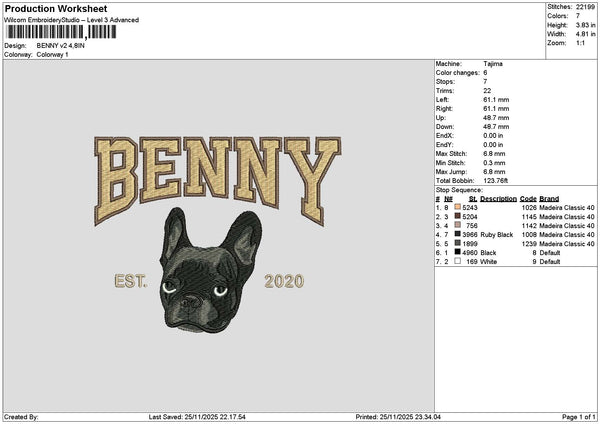600x424 pixels.
Task: Click the Machine value 'Tajima'
Action: (x=493, y=64)
